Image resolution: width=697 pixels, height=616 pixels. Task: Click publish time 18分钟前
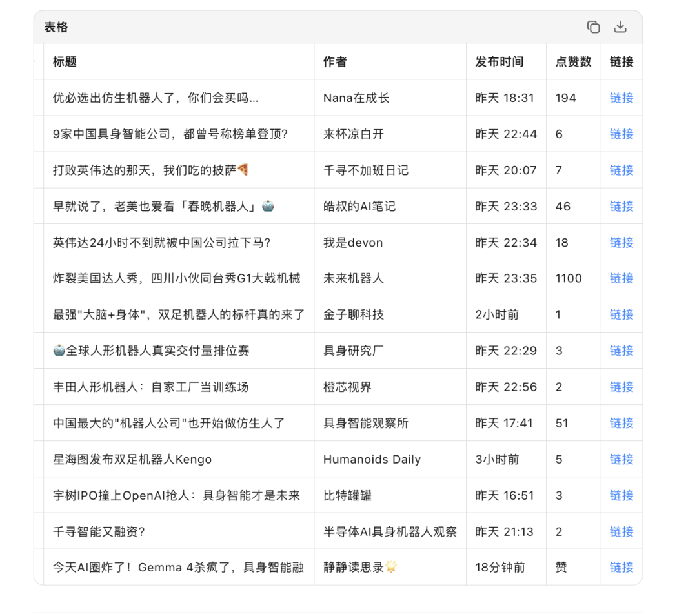pos(500,568)
